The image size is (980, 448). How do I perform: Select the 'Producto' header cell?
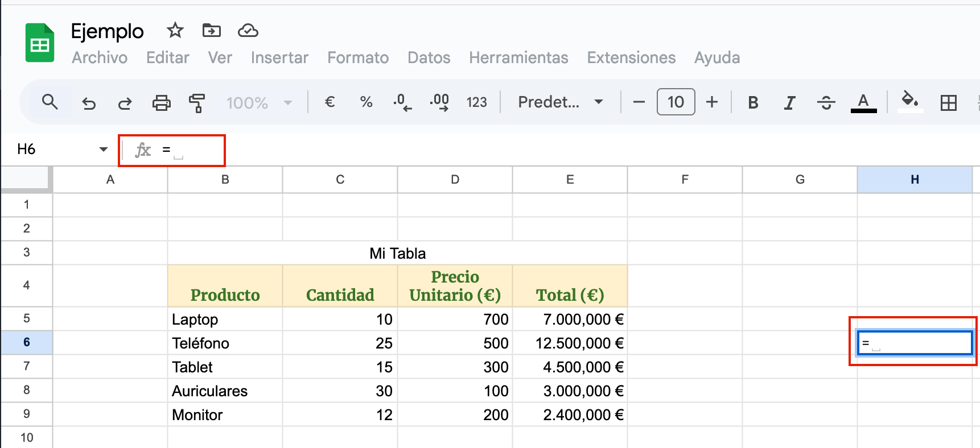point(225,286)
